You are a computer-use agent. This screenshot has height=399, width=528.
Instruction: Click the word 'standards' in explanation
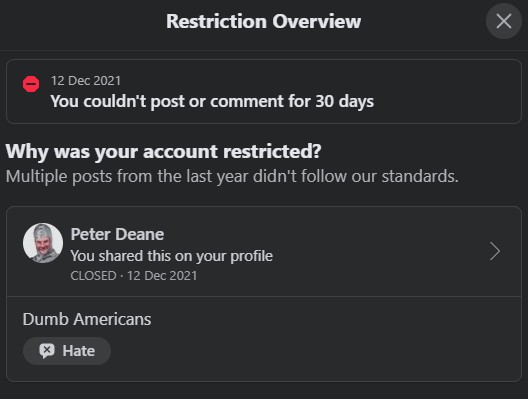(419, 176)
